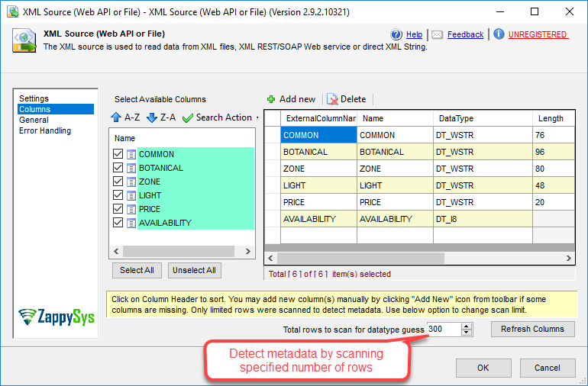
Task: Click the Length cell showing 48
Action: point(554,185)
